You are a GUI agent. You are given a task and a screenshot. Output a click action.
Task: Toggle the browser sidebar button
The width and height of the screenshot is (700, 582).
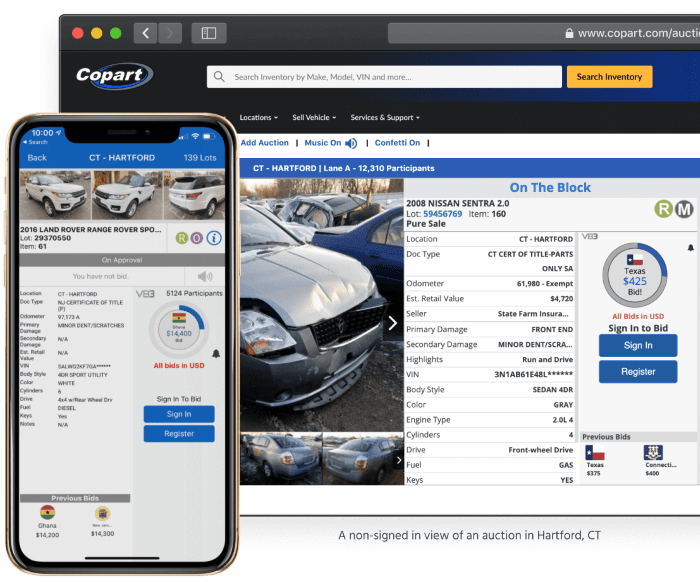tap(208, 33)
